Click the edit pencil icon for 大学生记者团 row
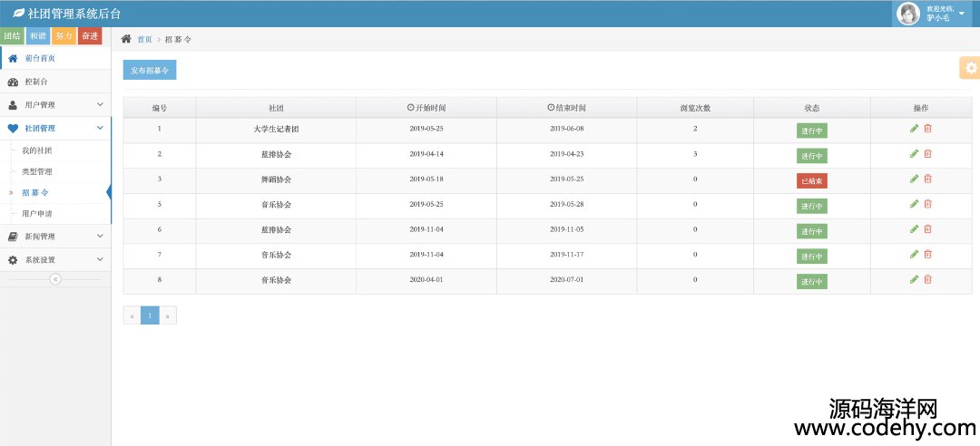The height and width of the screenshot is (446, 980). coord(914,129)
